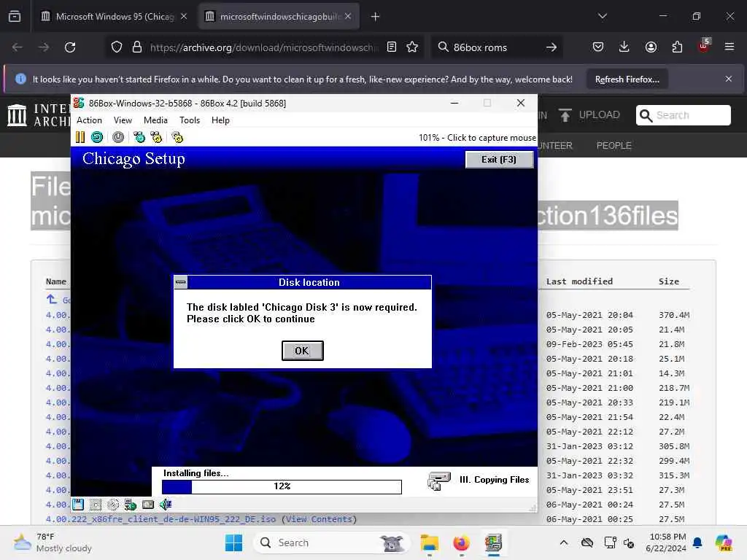Screen dimensions: 747x560
Task: Click 86Box icon in taskbar
Action: tap(494, 542)
